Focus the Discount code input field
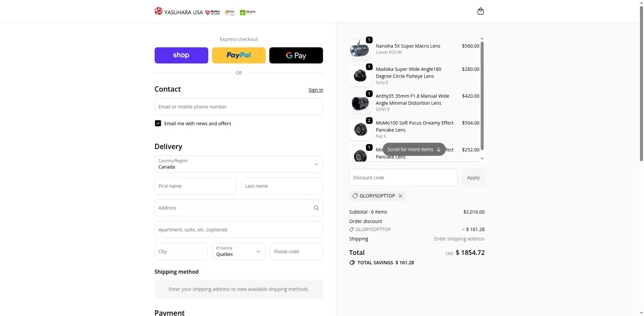 403,178
